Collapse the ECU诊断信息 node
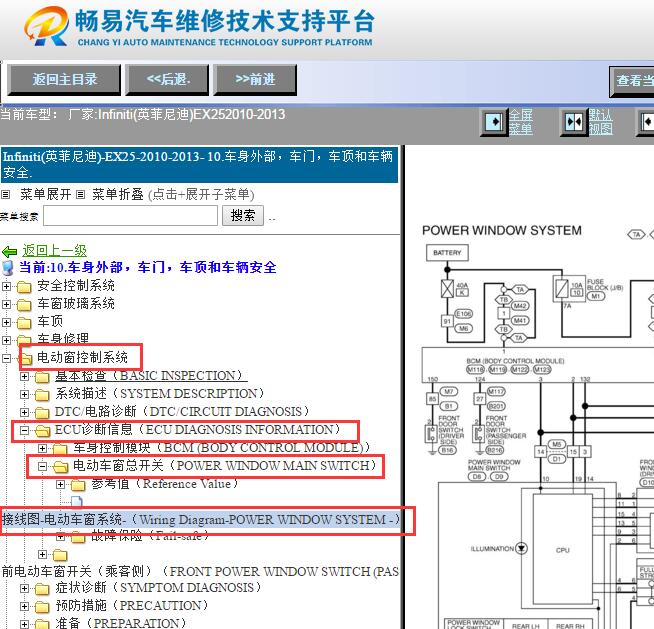Viewport: 654px width, 629px height. [x=25, y=430]
